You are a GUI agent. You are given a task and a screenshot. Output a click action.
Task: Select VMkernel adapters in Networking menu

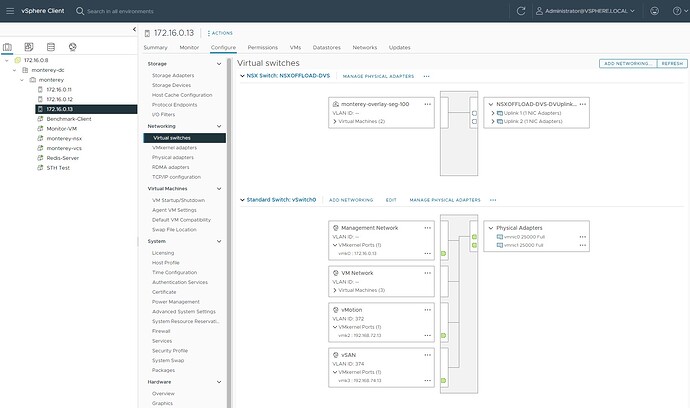tap(173, 148)
